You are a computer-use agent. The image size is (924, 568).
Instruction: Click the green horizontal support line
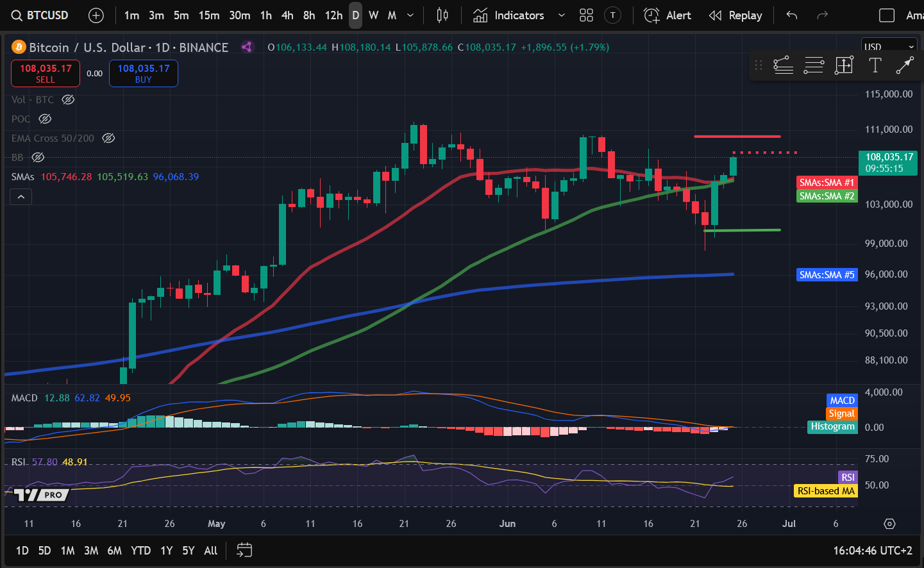pyautogui.click(x=742, y=230)
